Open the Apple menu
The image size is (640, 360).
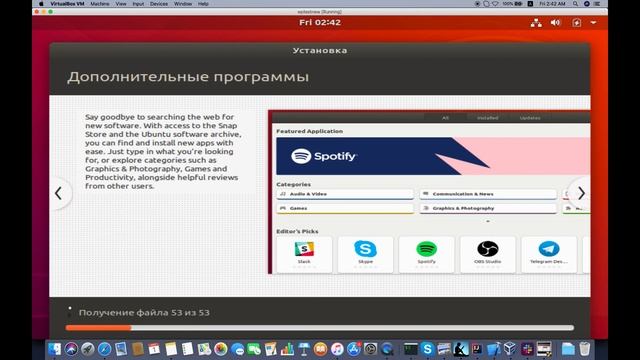[x=41, y=4]
